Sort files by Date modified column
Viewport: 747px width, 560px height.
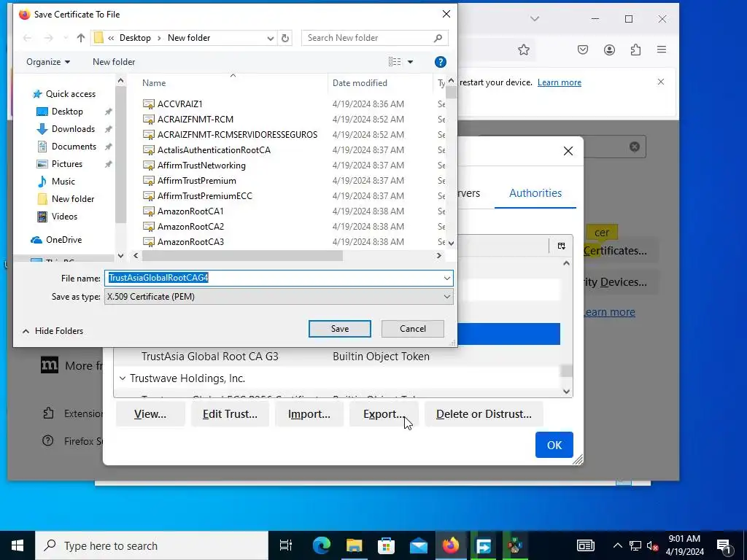pos(360,83)
